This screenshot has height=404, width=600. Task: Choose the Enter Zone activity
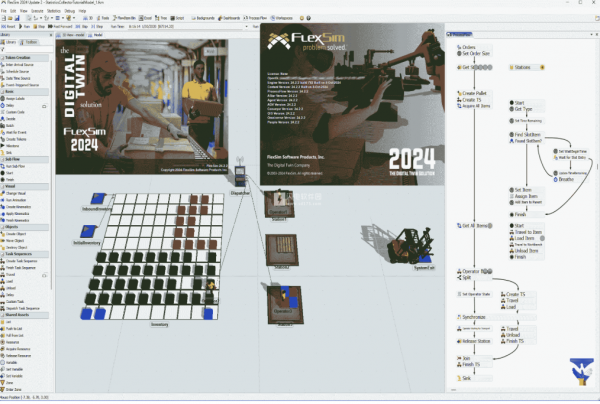pos(13,389)
